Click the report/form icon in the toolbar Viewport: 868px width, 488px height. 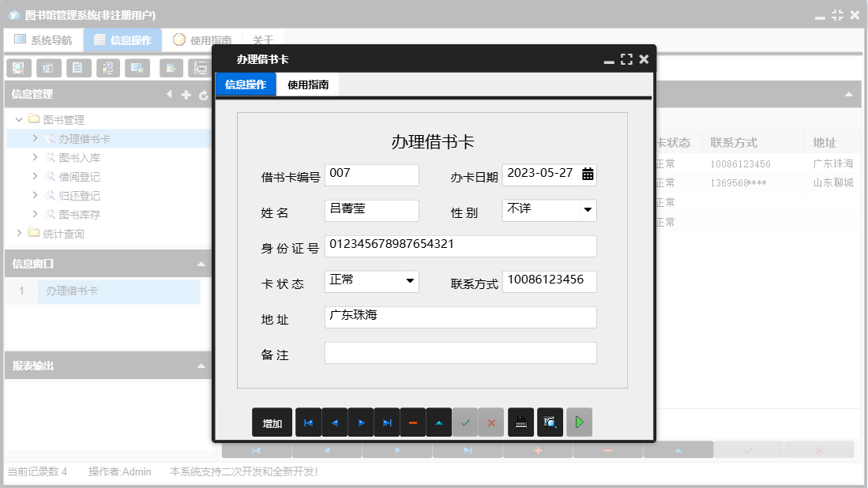point(48,68)
